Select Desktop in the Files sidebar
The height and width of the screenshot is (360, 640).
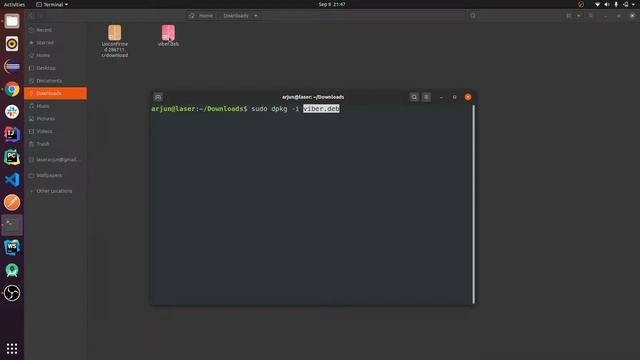56,68
